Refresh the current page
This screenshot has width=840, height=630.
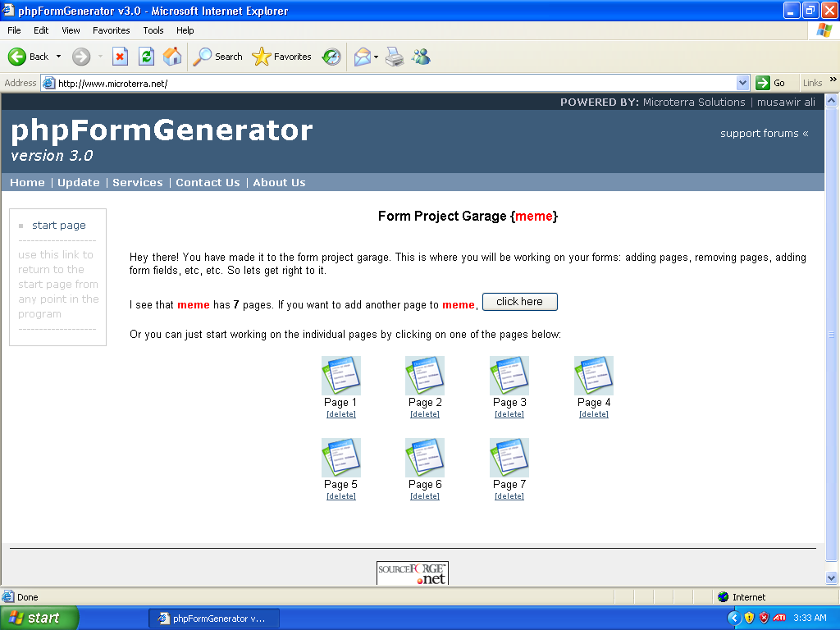tap(146, 57)
